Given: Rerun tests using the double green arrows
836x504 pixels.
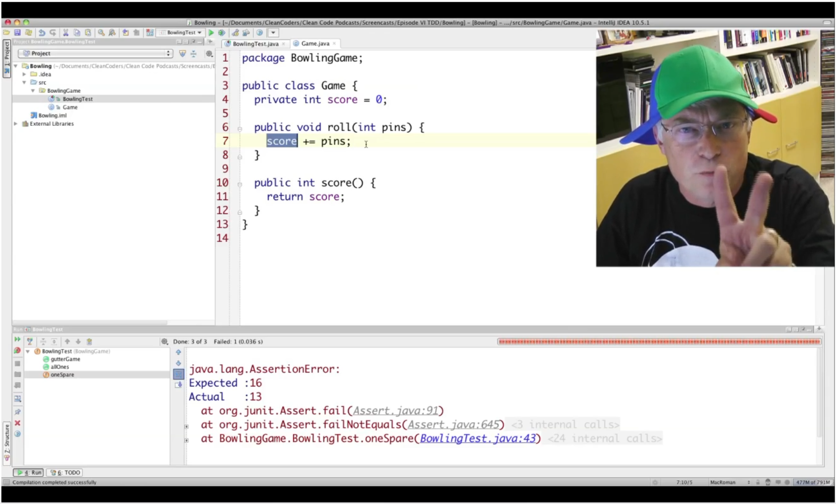Looking at the screenshot, I should [17, 340].
